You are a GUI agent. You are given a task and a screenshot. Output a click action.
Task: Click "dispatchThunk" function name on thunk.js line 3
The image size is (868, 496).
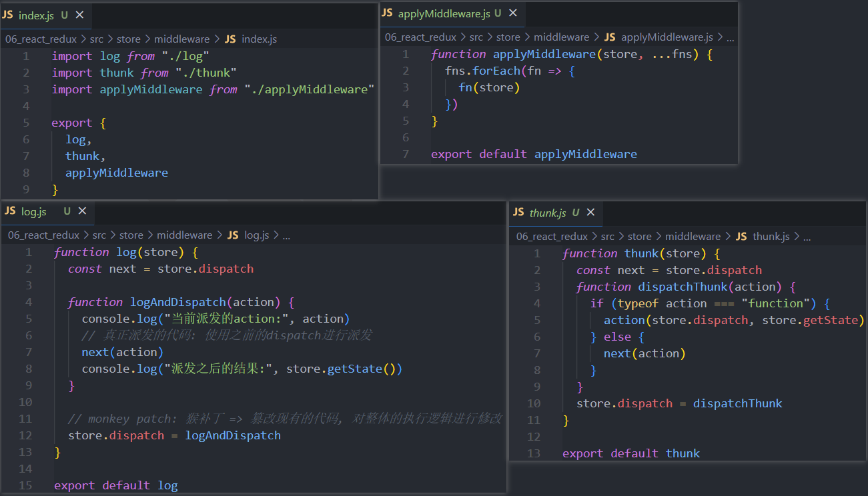coord(683,287)
